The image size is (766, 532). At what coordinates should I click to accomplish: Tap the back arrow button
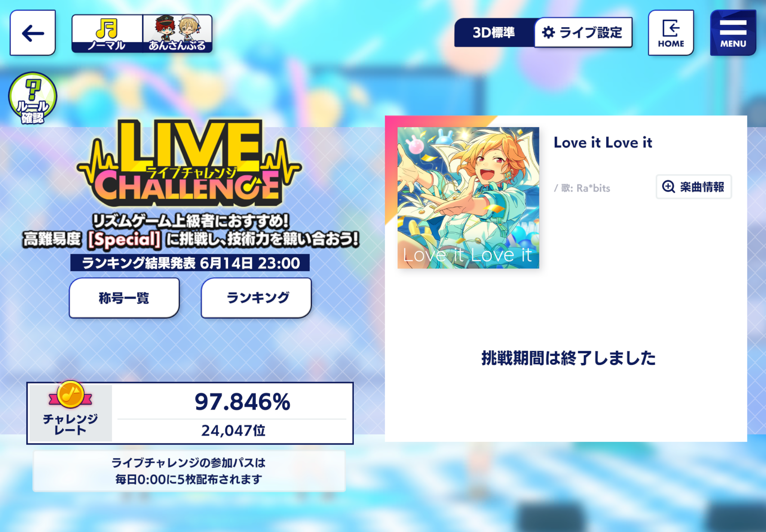(33, 33)
